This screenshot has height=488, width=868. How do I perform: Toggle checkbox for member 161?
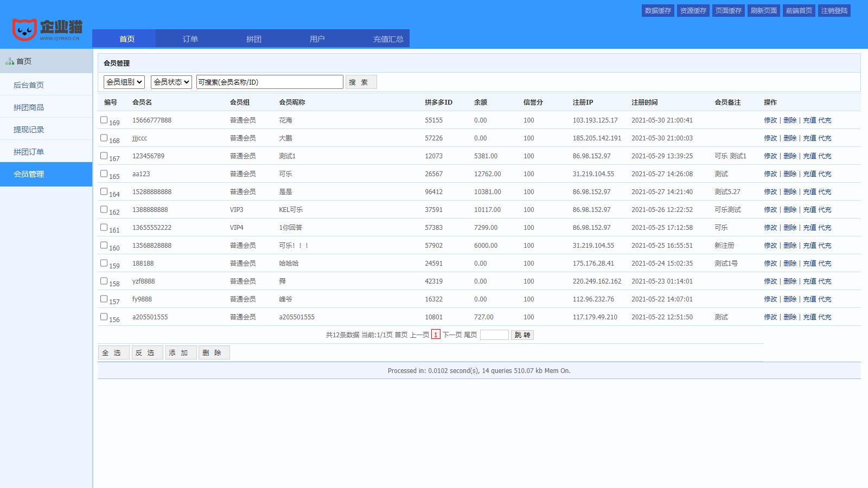[104, 227]
